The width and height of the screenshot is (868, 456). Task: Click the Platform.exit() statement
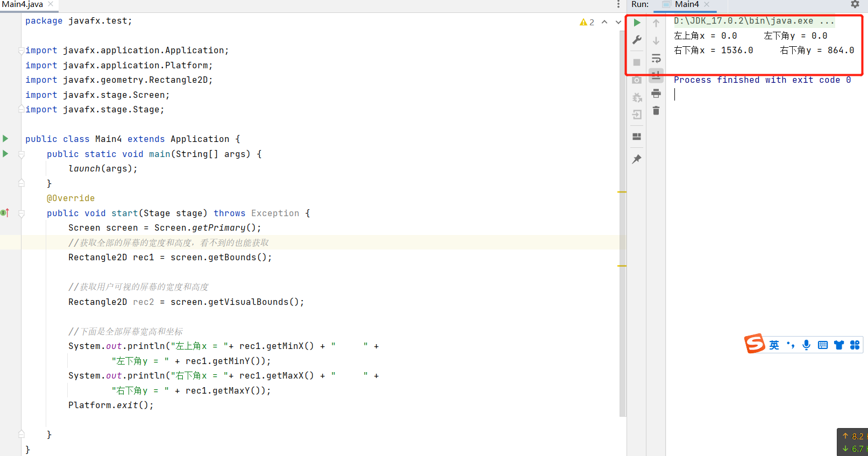(111, 405)
